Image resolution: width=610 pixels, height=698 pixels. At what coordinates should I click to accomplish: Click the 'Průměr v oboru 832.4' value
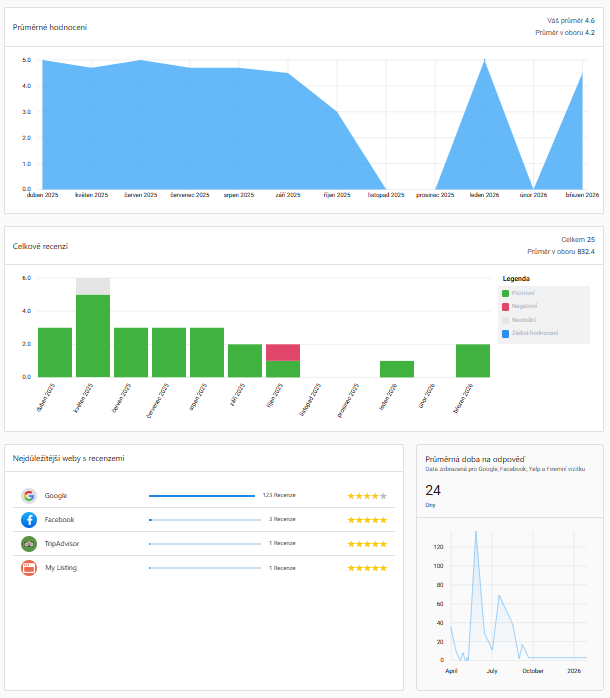coord(561,252)
